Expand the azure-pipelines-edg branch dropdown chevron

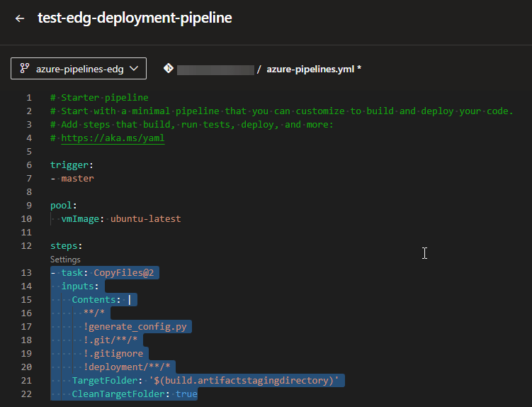click(x=135, y=69)
